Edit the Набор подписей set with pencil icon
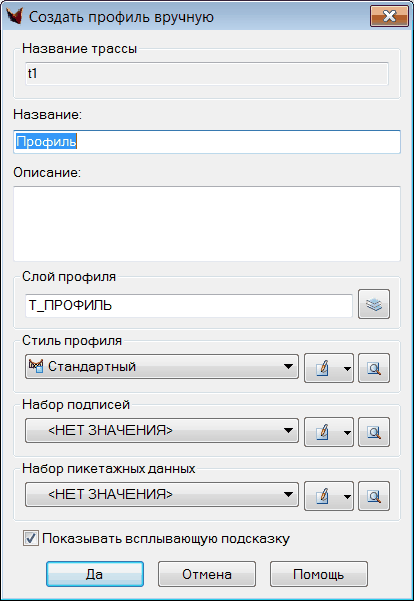Image resolution: width=414 pixels, height=601 pixels. click(322, 432)
